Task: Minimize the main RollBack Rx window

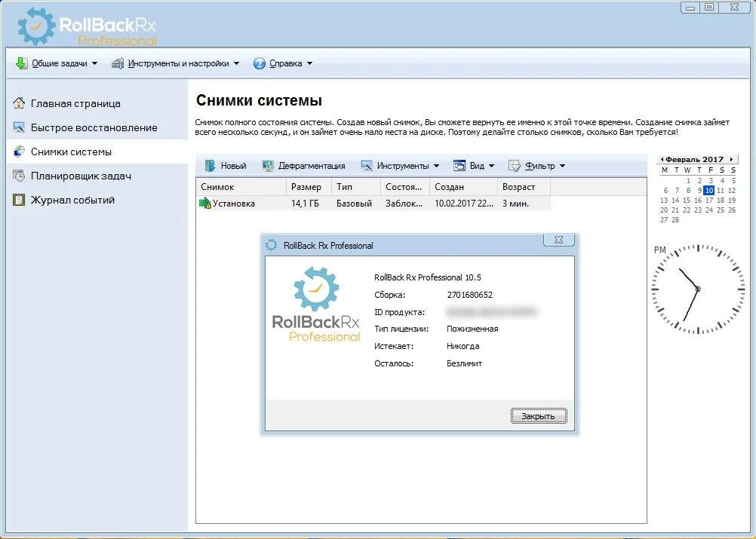Action: click(690, 8)
